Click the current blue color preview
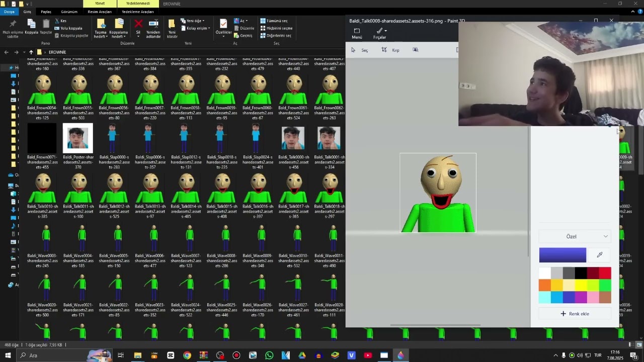This screenshot has width=644, height=362. click(562, 255)
